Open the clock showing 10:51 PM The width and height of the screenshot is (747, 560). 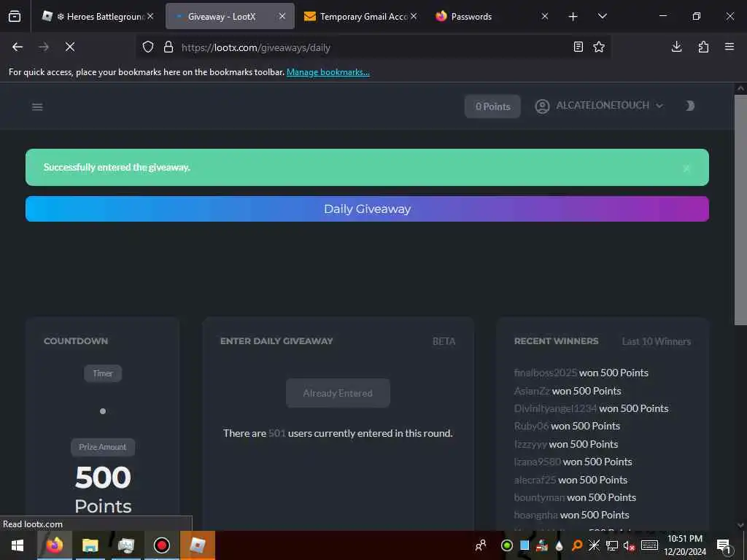[x=685, y=545]
